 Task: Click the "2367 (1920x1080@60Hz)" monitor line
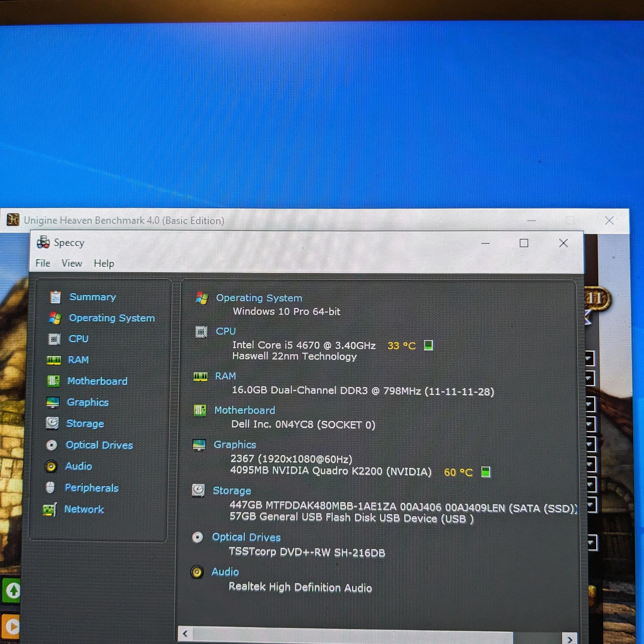coord(291,459)
